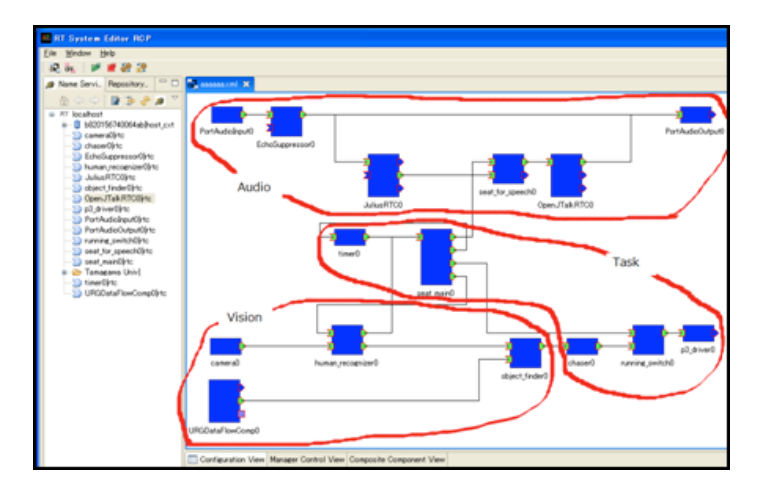Screen dimensions: 759x492
Task: Maximize the Name Service panel
Action: tap(175, 83)
